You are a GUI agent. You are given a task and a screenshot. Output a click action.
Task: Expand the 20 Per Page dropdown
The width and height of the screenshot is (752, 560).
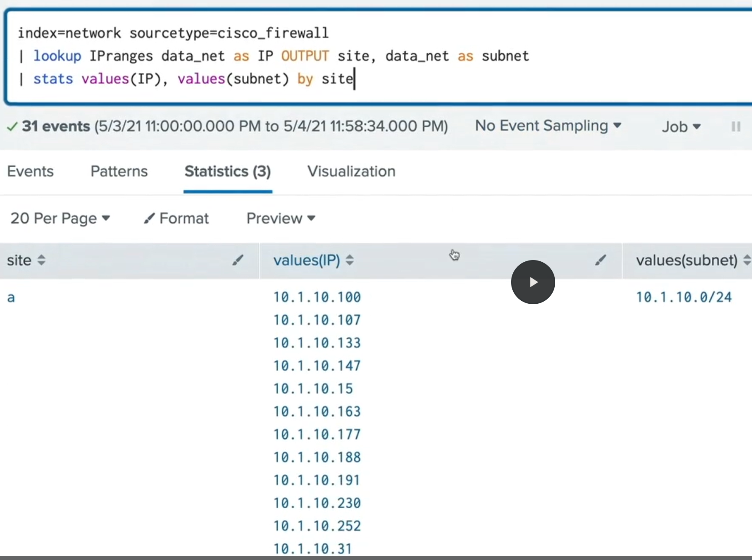pos(60,218)
